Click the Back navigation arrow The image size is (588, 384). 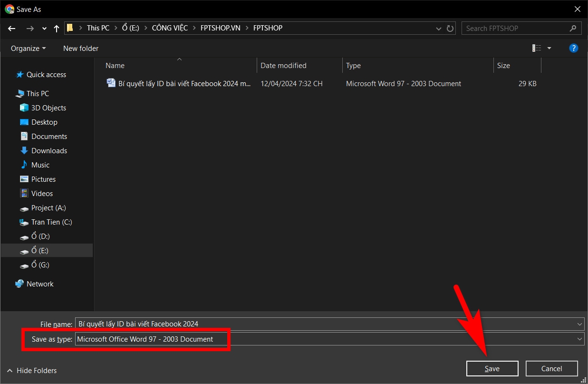pyautogui.click(x=12, y=29)
